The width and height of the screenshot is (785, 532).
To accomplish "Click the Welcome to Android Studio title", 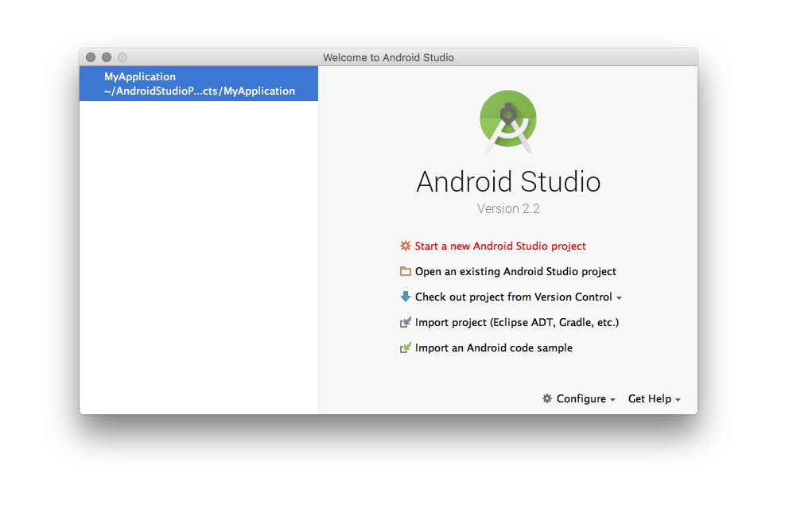I will 388,57.
